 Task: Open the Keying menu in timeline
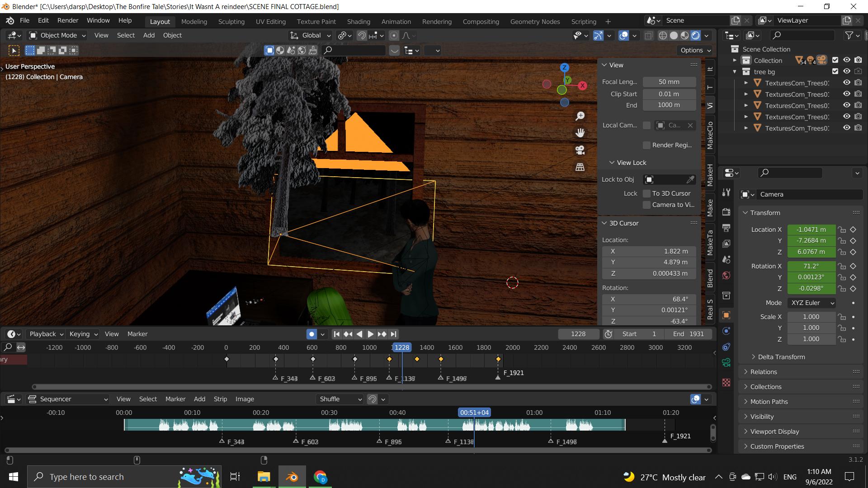pos(83,334)
